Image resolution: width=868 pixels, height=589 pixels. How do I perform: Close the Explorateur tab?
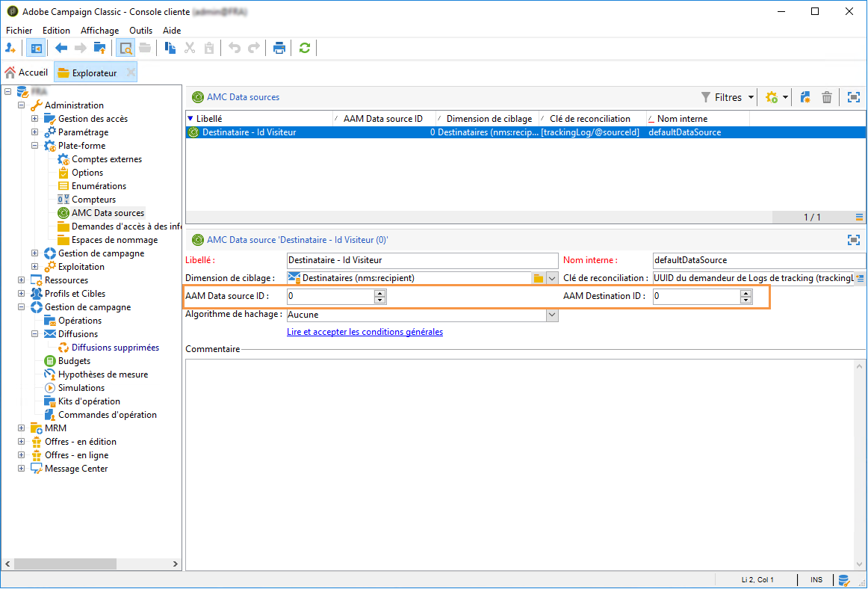click(x=131, y=73)
